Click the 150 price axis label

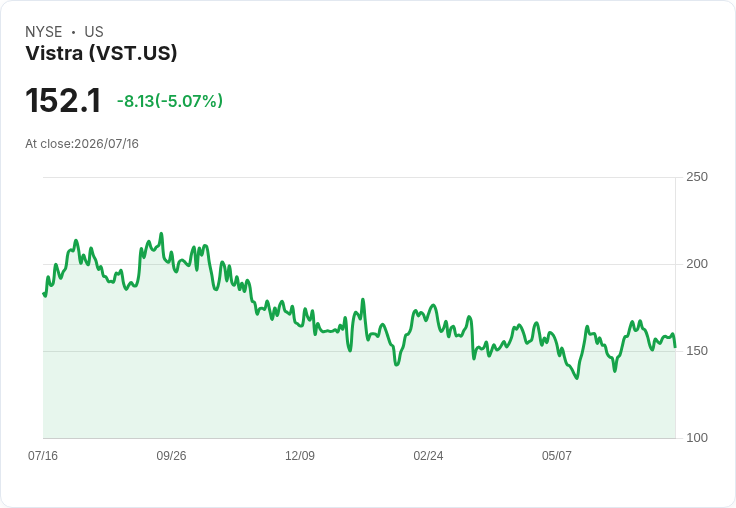pos(697,351)
